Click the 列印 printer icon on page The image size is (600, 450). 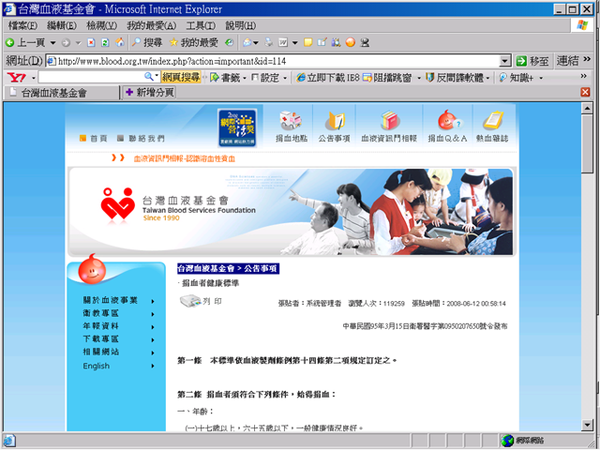point(190,301)
